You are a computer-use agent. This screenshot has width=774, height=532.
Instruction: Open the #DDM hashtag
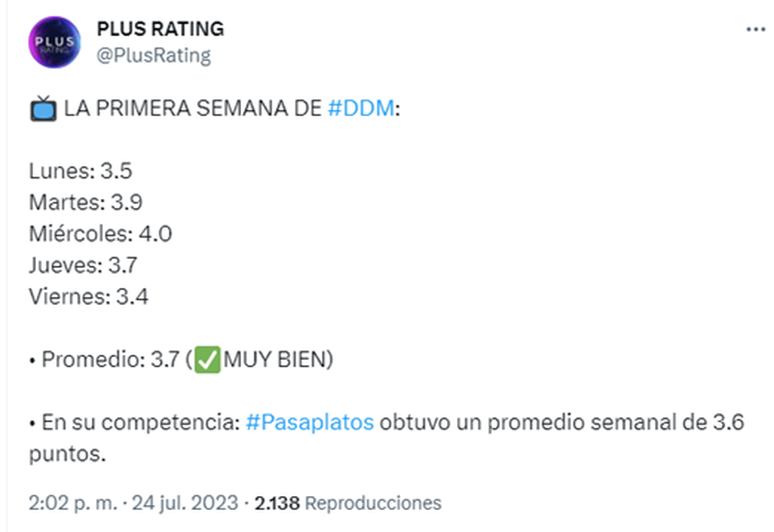pyautogui.click(x=361, y=108)
